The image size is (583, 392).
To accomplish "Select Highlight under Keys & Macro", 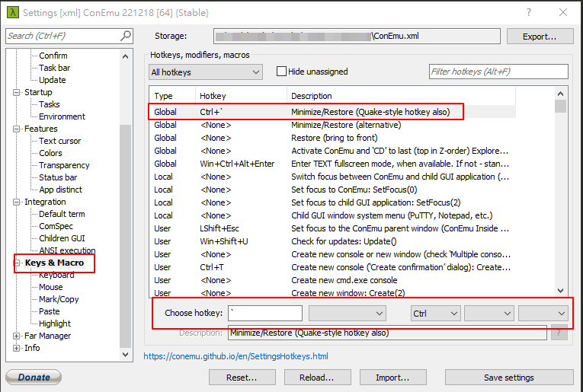I will coord(55,323).
